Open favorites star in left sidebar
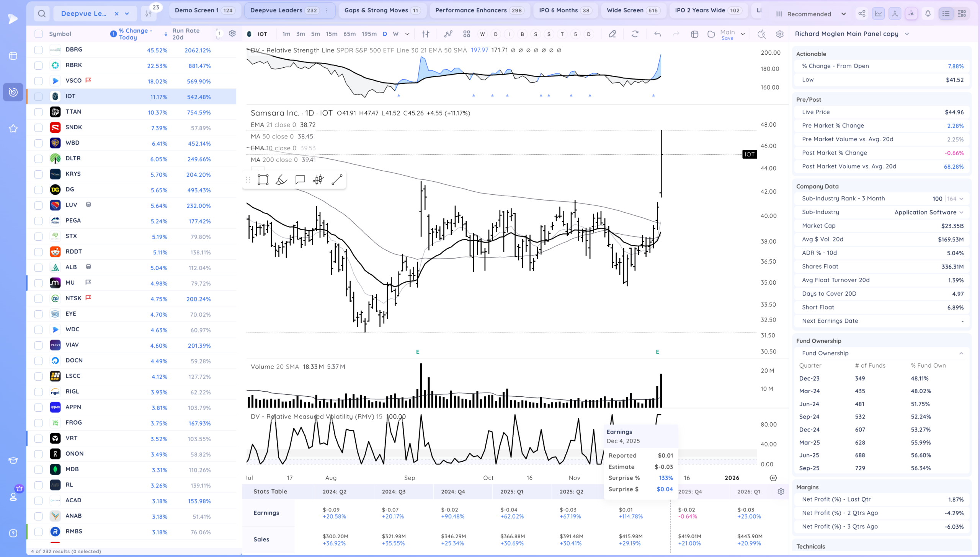The height and width of the screenshot is (557, 980). tap(13, 129)
